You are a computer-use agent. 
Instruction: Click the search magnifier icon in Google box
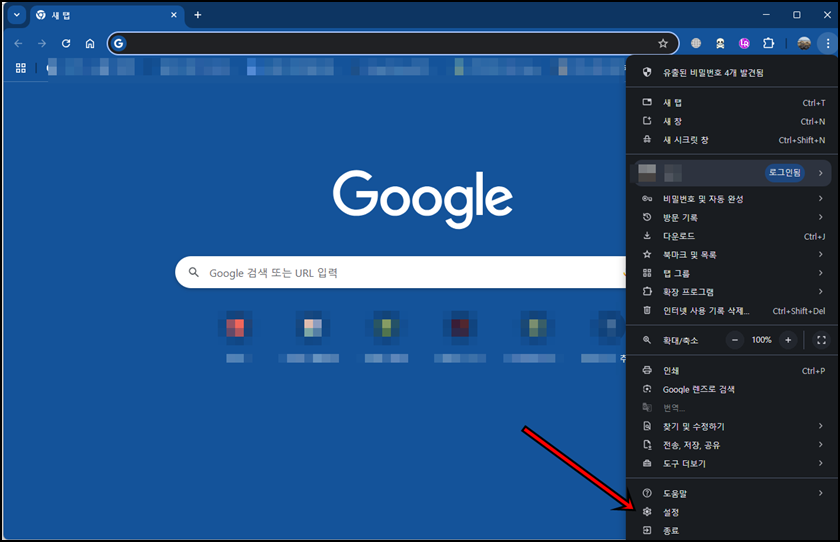click(x=194, y=272)
